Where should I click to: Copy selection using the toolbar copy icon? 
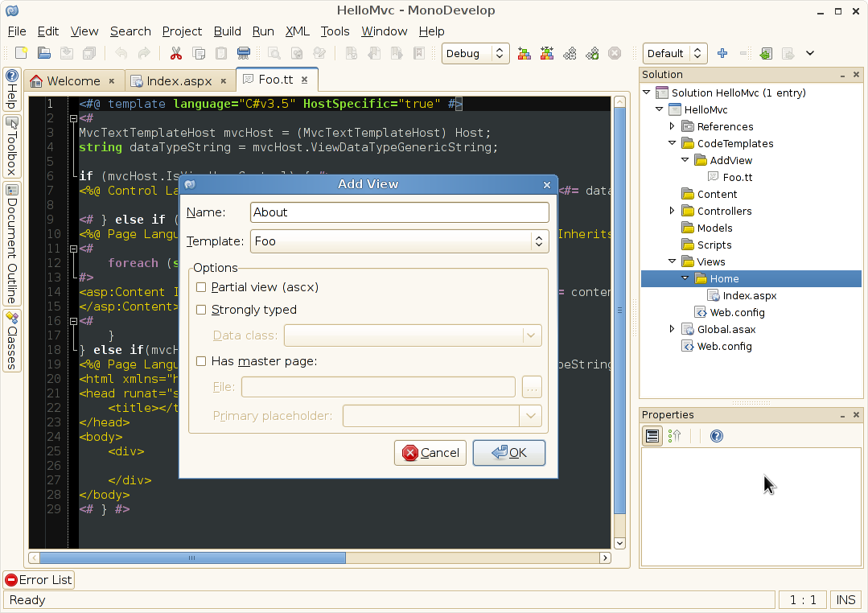point(198,53)
